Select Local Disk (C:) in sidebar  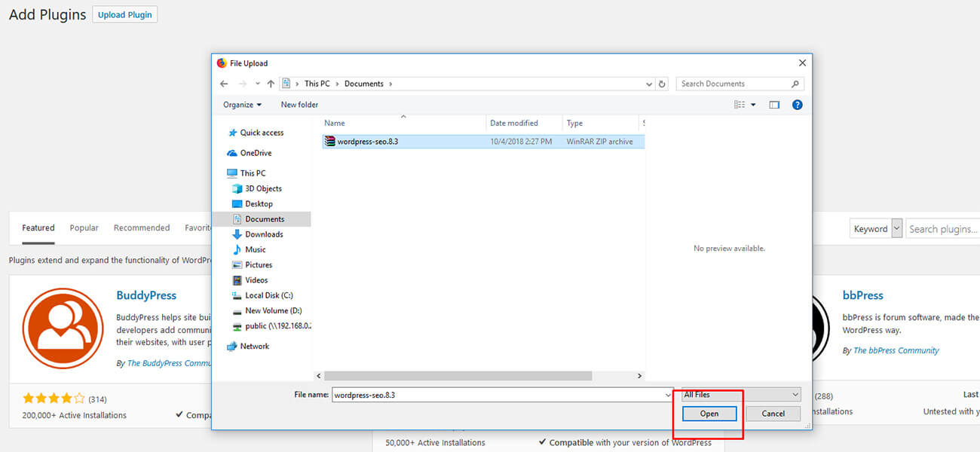point(268,295)
